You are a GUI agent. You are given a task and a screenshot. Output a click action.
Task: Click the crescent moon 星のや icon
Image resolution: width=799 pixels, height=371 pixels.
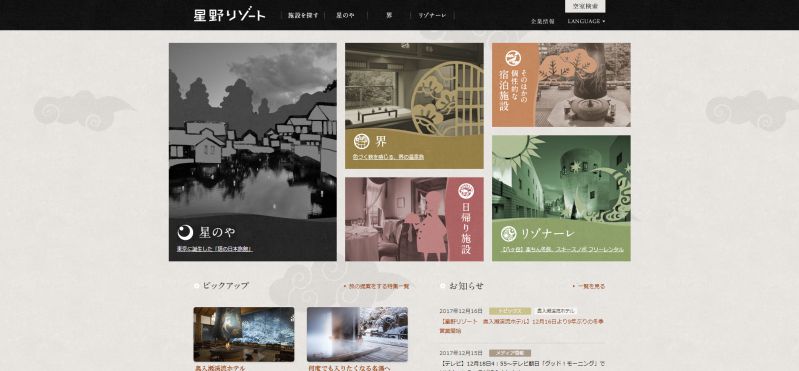[x=185, y=232]
